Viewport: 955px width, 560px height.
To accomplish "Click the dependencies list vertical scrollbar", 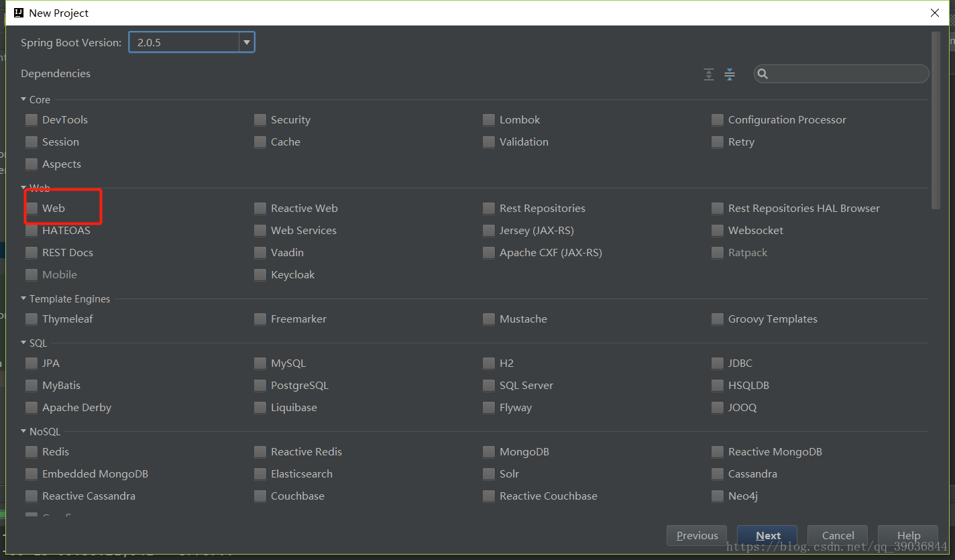I will tap(936, 121).
